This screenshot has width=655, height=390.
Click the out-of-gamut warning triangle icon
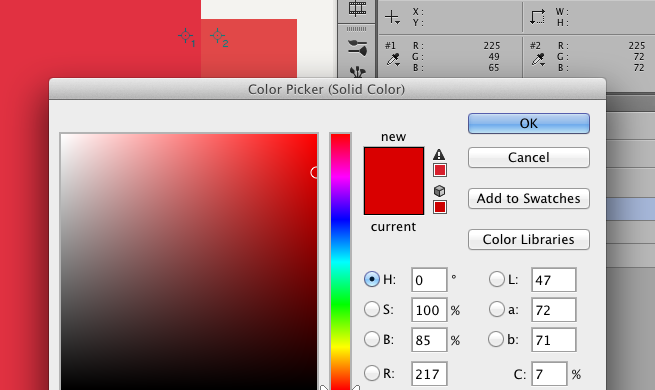[439, 155]
